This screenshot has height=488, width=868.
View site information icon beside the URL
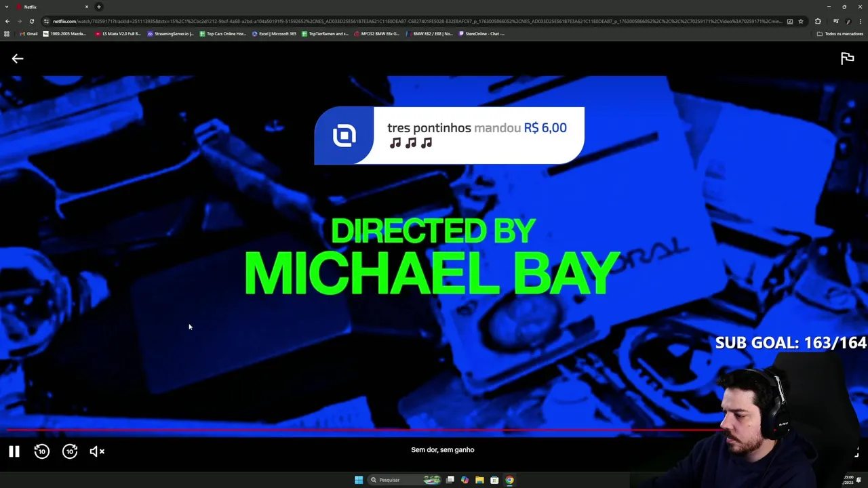(x=46, y=21)
